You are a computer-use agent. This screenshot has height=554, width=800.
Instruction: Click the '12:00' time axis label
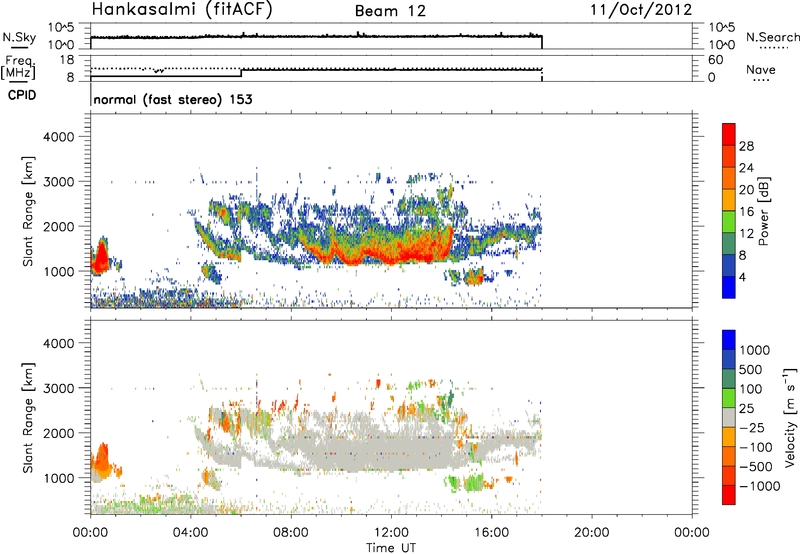(x=391, y=533)
